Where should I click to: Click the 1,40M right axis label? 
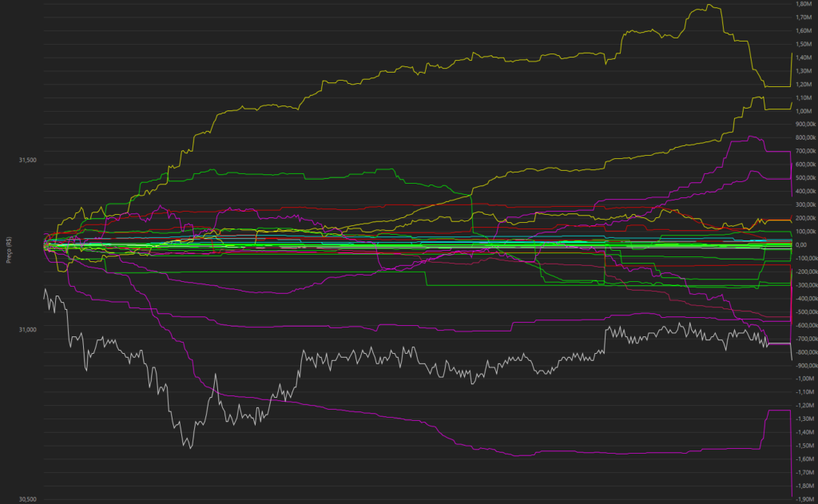pos(804,58)
